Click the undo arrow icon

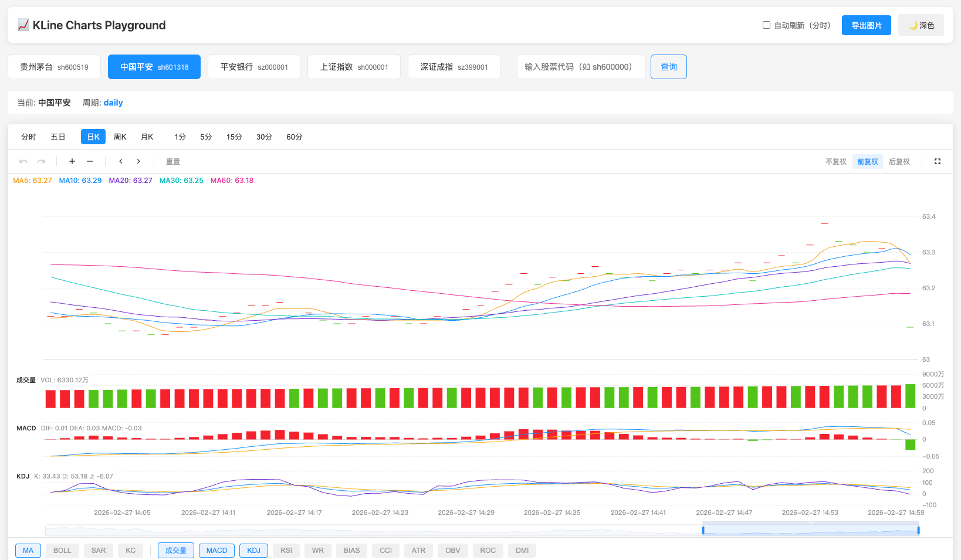click(23, 161)
